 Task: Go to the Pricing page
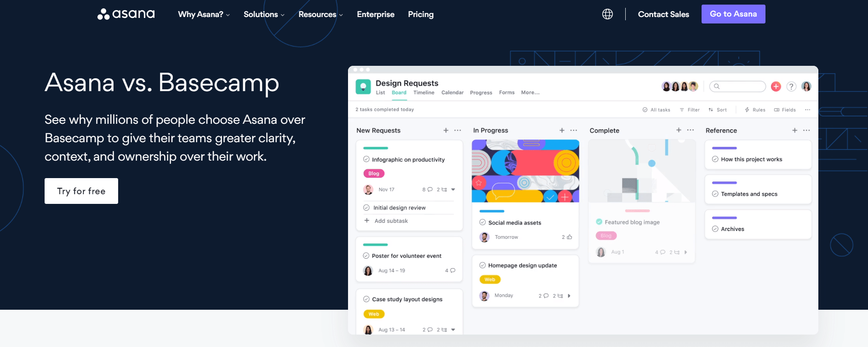421,14
